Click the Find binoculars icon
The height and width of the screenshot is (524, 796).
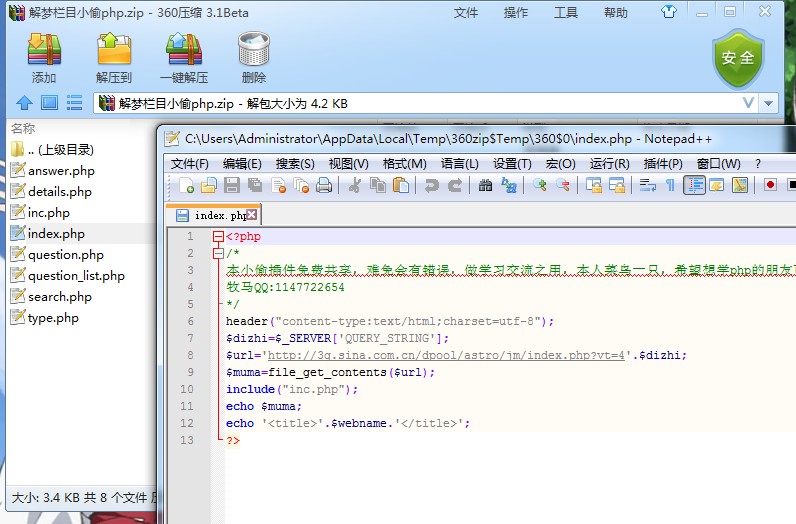pyautogui.click(x=486, y=185)
